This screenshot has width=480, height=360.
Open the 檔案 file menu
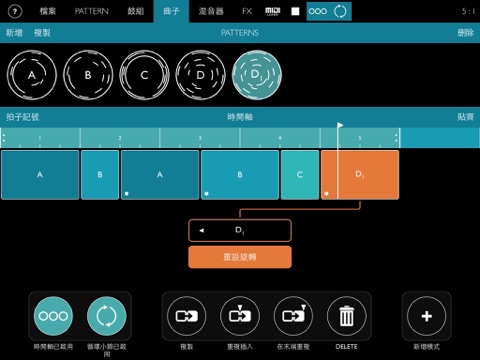tap(48, 11)
